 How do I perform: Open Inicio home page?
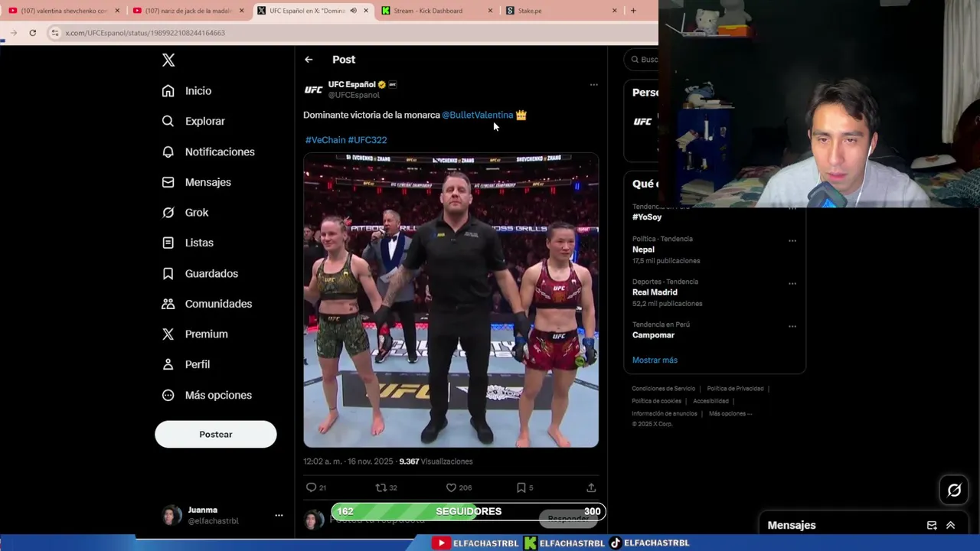(186, 90)
